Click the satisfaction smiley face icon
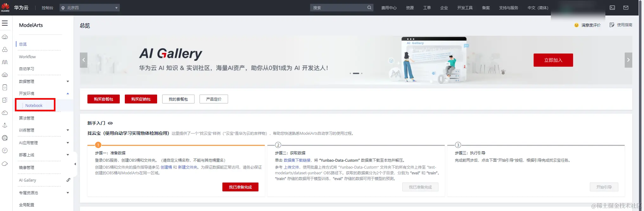The height and width of the screenshot is (211, 644). pos(577,25)
